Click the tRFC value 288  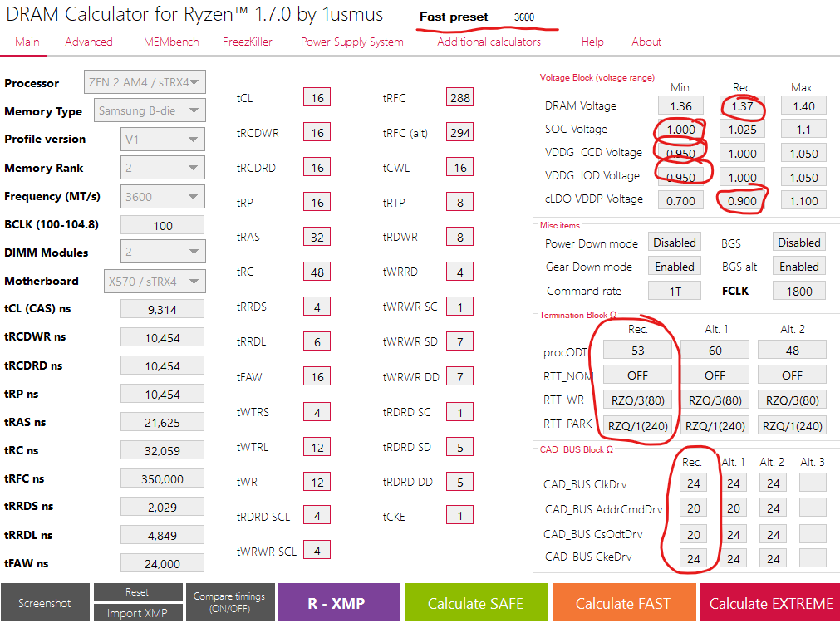pyautogui.click(x=460, y=97)
